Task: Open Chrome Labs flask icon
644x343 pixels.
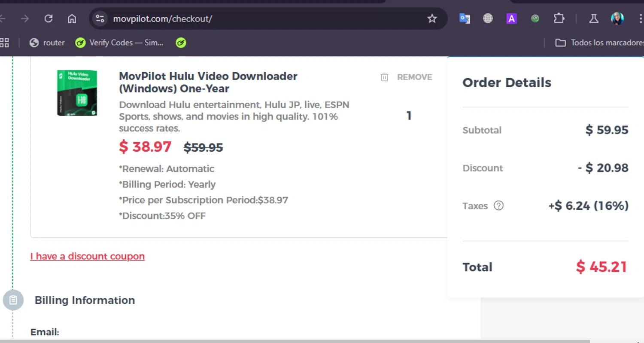Action: [x=594, y=18]
